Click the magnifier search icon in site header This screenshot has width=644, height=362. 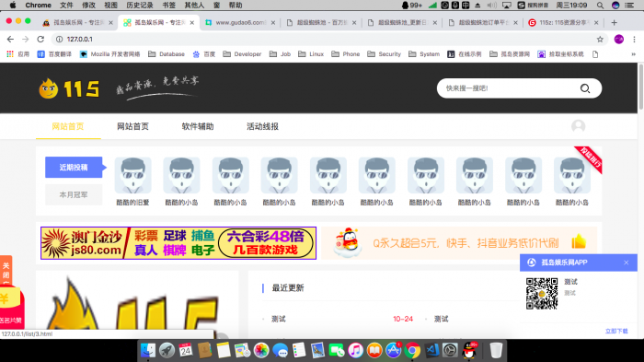click(585, 88)
